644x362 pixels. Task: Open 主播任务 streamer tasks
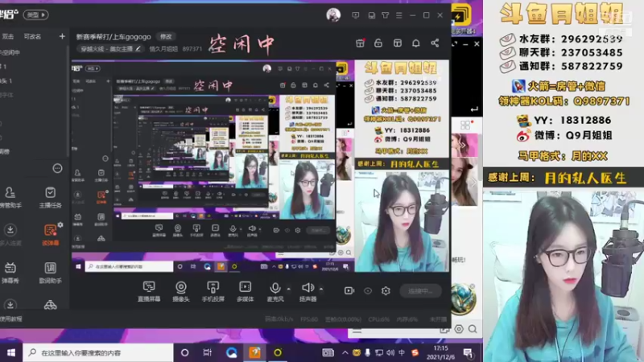tap(50, 197)
